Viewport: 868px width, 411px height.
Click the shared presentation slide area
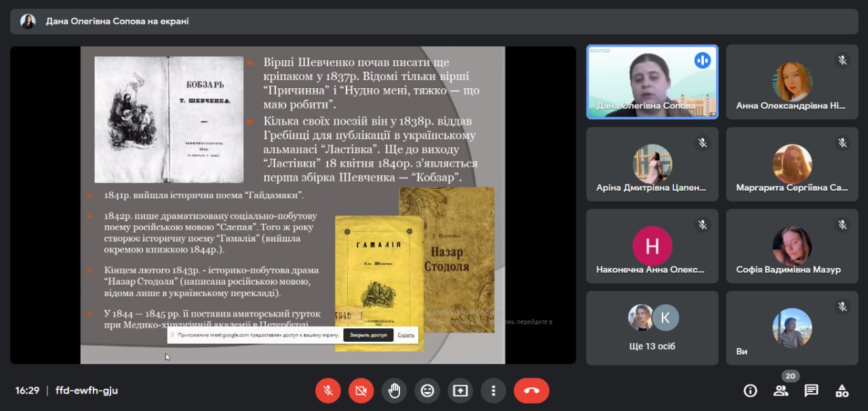(292, 203)
